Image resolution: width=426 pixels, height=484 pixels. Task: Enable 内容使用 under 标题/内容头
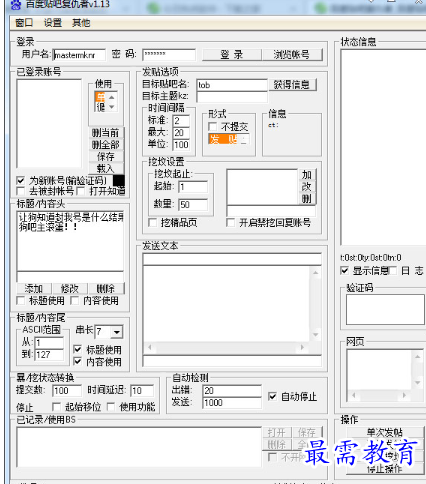(75, 301)
